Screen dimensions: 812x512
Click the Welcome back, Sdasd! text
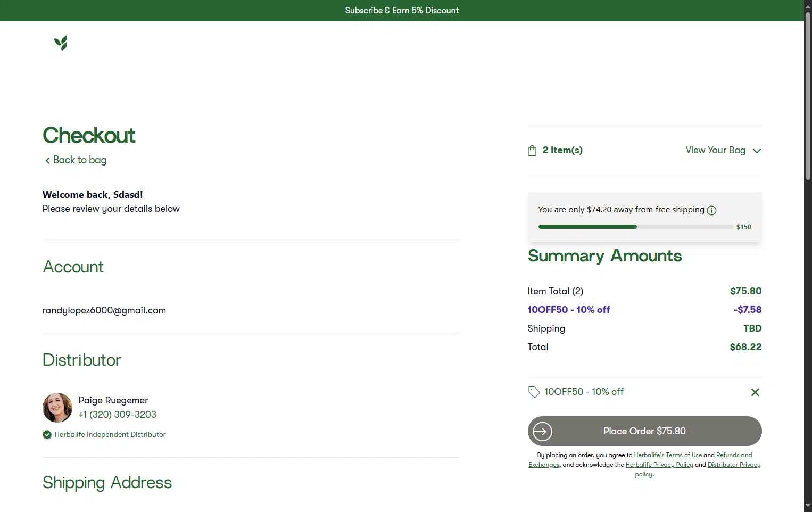coord(93,195)
